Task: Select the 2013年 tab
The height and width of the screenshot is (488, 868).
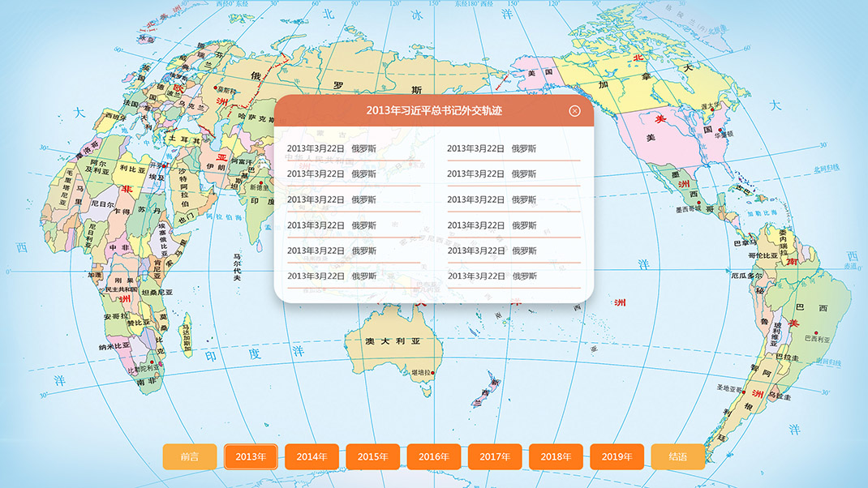Action: click(x=251, y=456)
